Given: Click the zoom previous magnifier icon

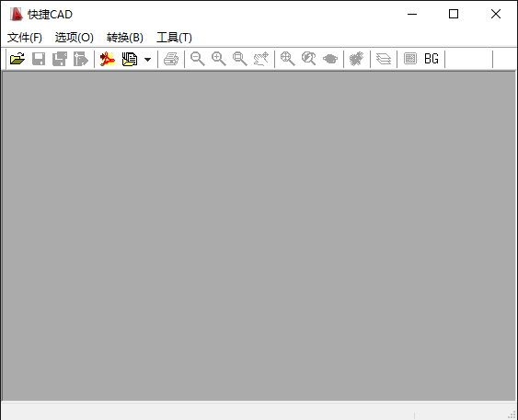Looking at the screenshot, I should [x=309, y=59].
